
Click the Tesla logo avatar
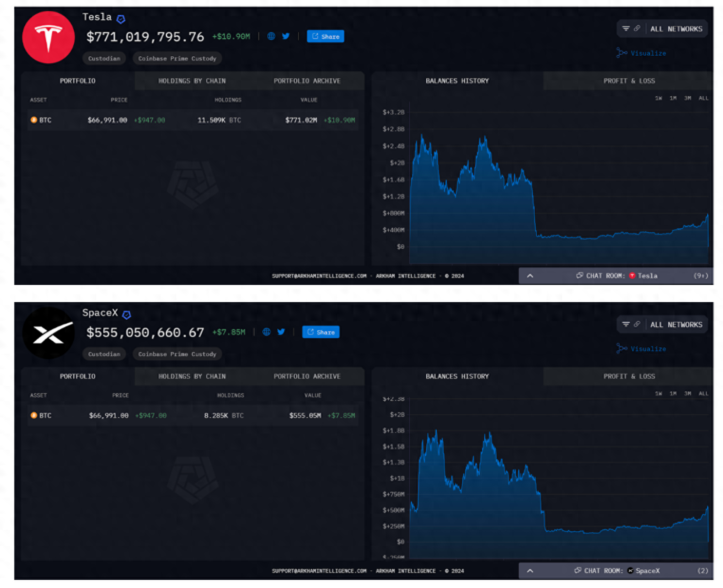tap(49, 38)
